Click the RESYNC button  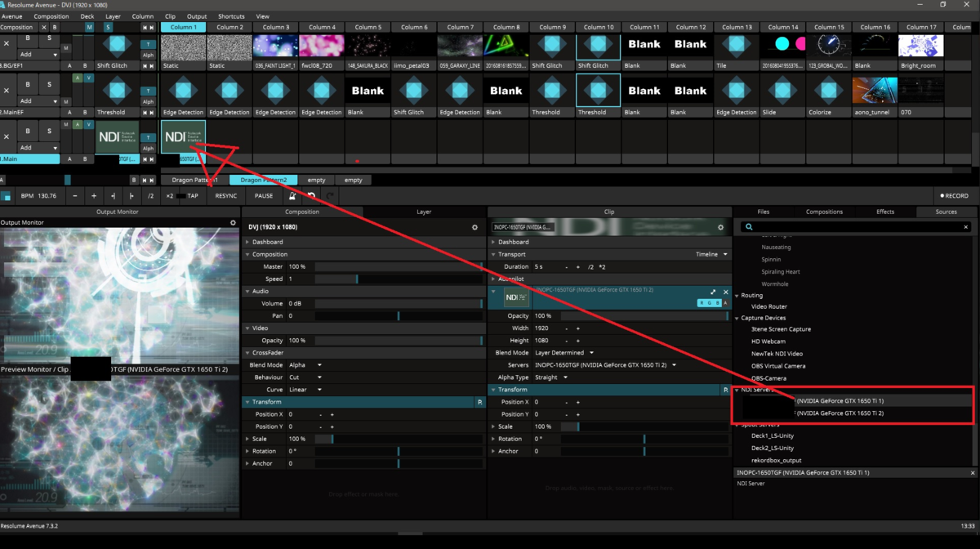point(226,196)
